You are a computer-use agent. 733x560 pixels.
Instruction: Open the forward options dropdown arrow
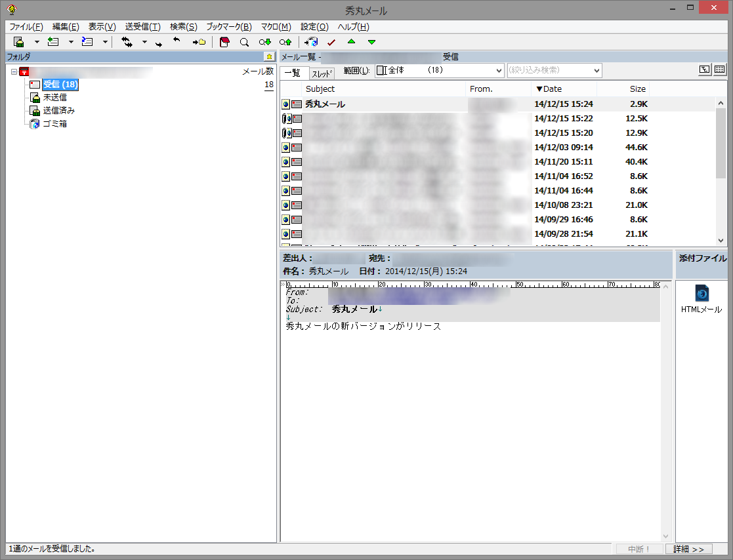pos(105,42)
